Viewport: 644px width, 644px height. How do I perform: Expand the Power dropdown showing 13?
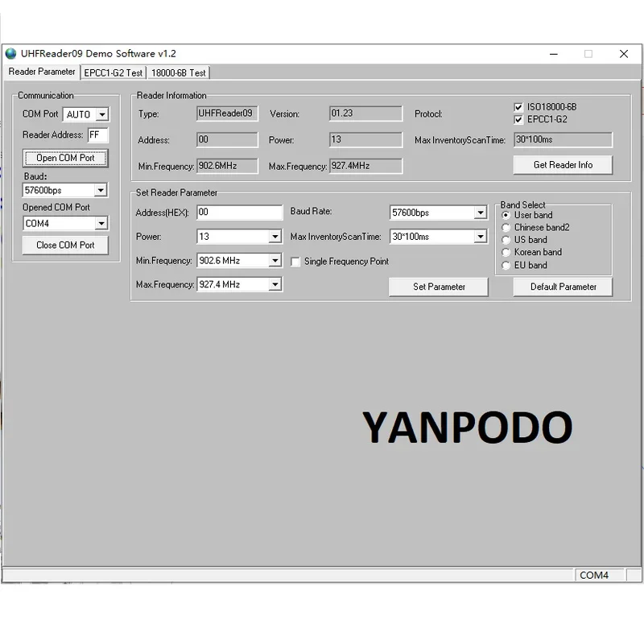coord(275,237)
